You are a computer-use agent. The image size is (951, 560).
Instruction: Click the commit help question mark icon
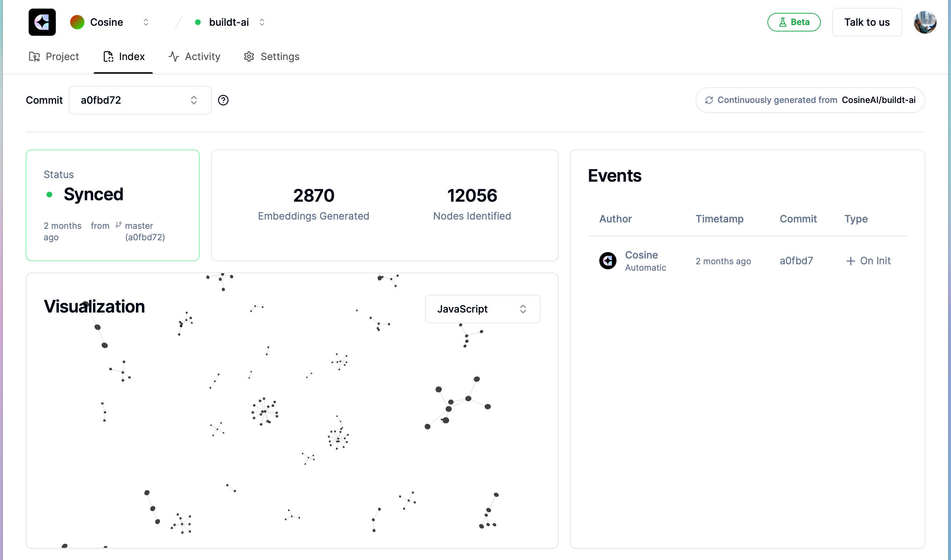(x=223, y=100)
